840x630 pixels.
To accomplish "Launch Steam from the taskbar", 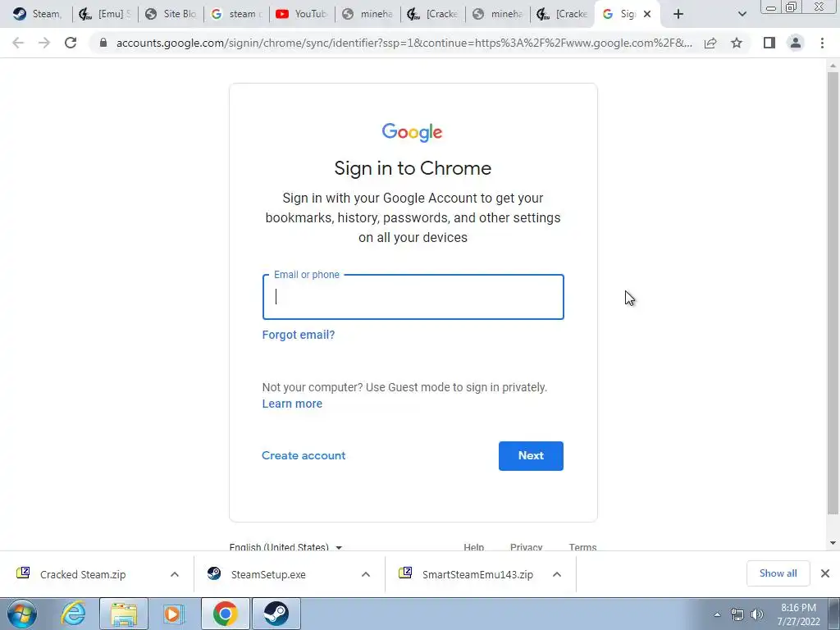I will pos(276,614).
